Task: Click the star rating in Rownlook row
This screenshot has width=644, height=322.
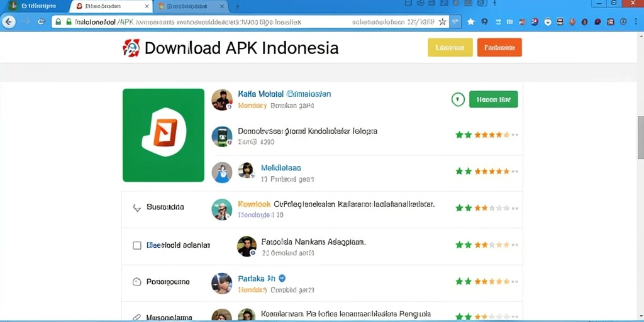Action: tap(486, 208)
